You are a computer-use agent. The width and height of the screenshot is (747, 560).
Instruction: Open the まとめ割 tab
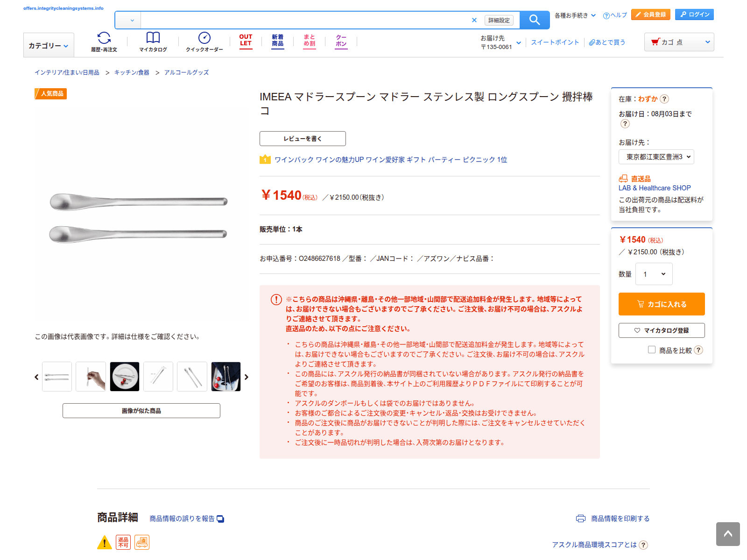tap(310, 41)
